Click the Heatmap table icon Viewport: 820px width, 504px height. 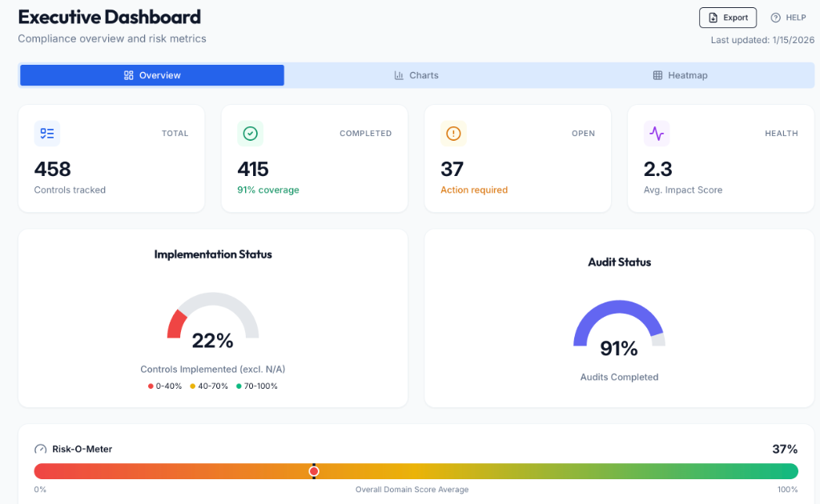(657, 75)
